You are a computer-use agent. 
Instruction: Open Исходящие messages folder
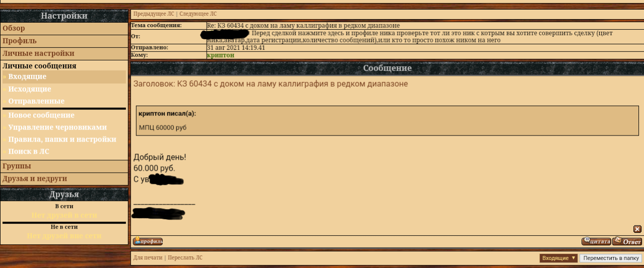(30, 89)
